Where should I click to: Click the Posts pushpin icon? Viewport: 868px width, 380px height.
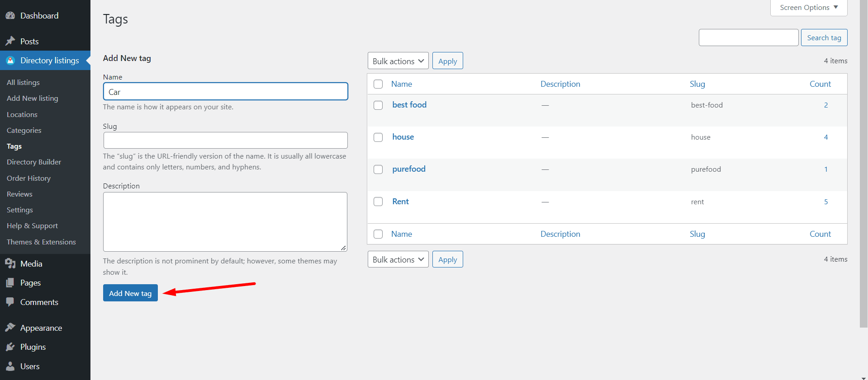tap(10, 41)
